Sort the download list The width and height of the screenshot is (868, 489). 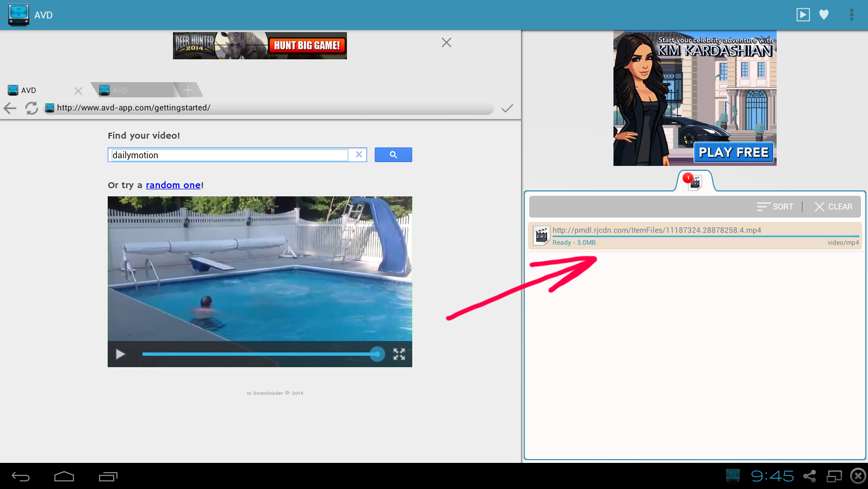tap(775, 207)
